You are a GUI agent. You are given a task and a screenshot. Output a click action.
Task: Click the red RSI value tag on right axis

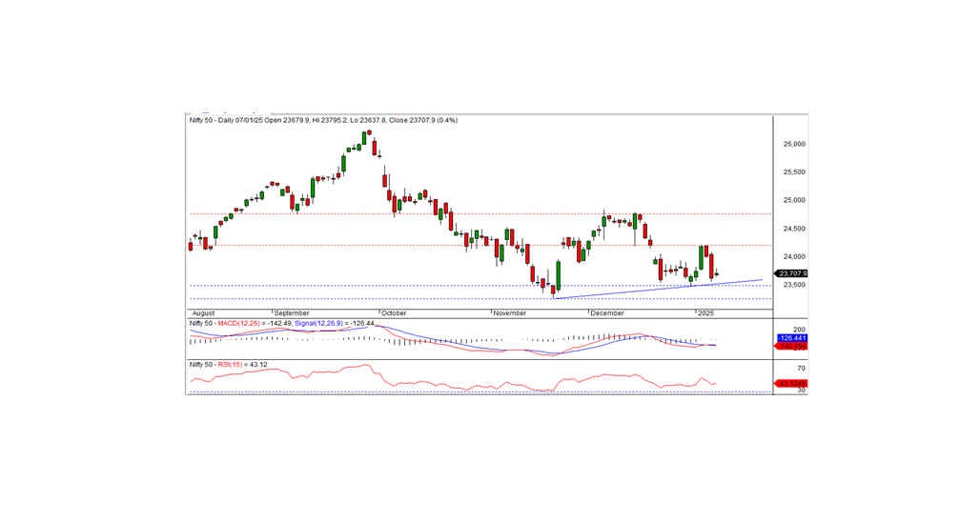[x=792, y=383]
